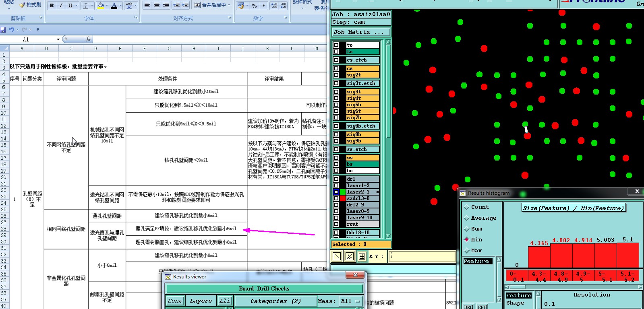Screen dimensions: 644x309
Task: Click the font color letter A icon
Action: [x=114, y=6]
